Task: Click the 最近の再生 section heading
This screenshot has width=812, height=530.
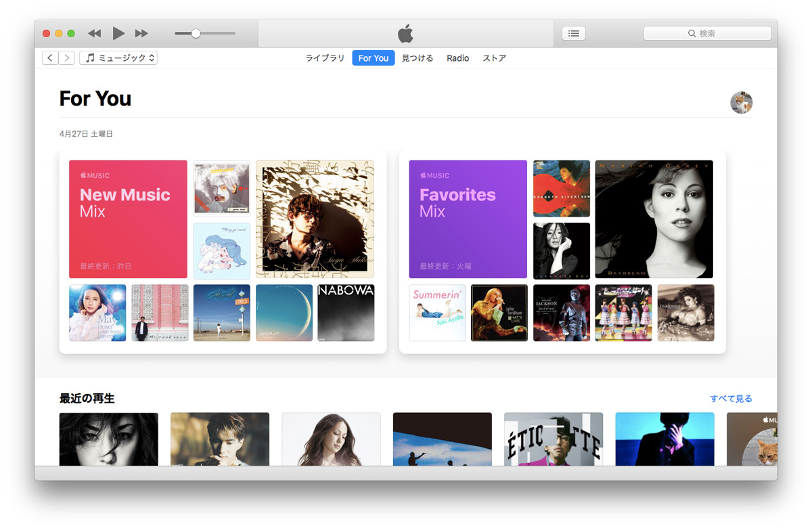Action: [x=87, y=399]
